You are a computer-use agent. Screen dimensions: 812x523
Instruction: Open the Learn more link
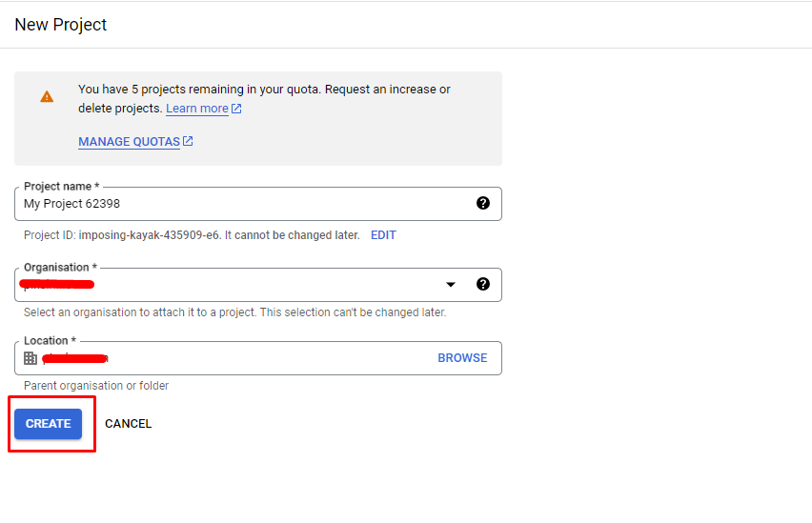click(x=196, y=109)
